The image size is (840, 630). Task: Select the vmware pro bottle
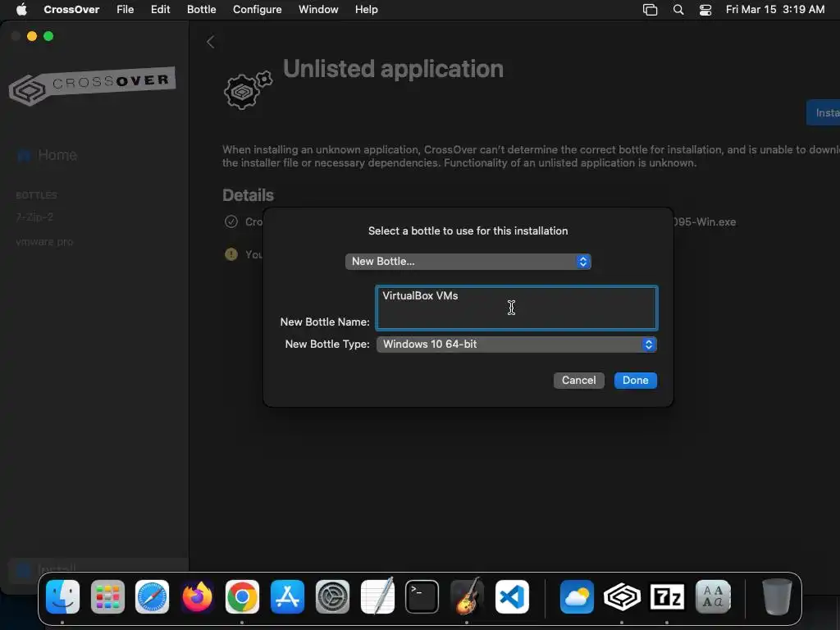click(44, 242)
